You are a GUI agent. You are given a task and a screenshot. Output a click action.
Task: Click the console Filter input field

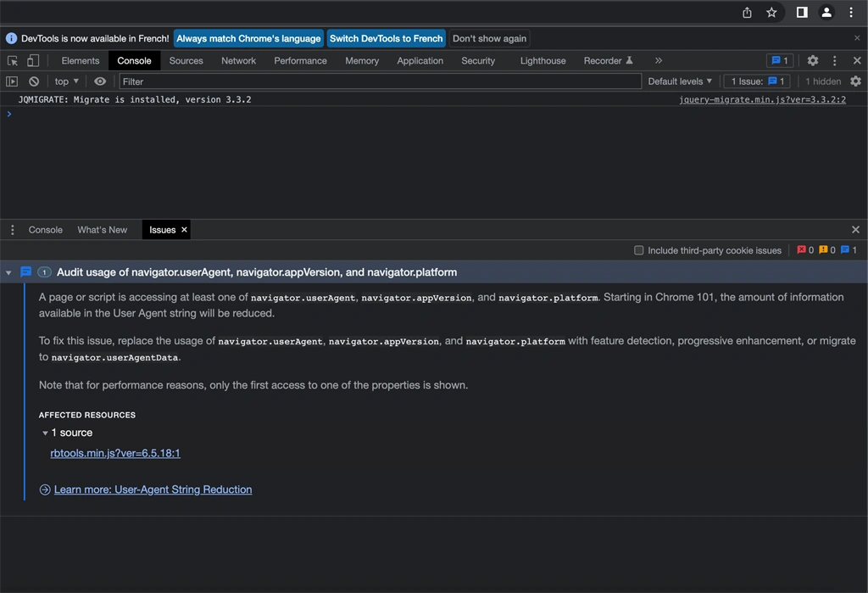coord(381,81)
